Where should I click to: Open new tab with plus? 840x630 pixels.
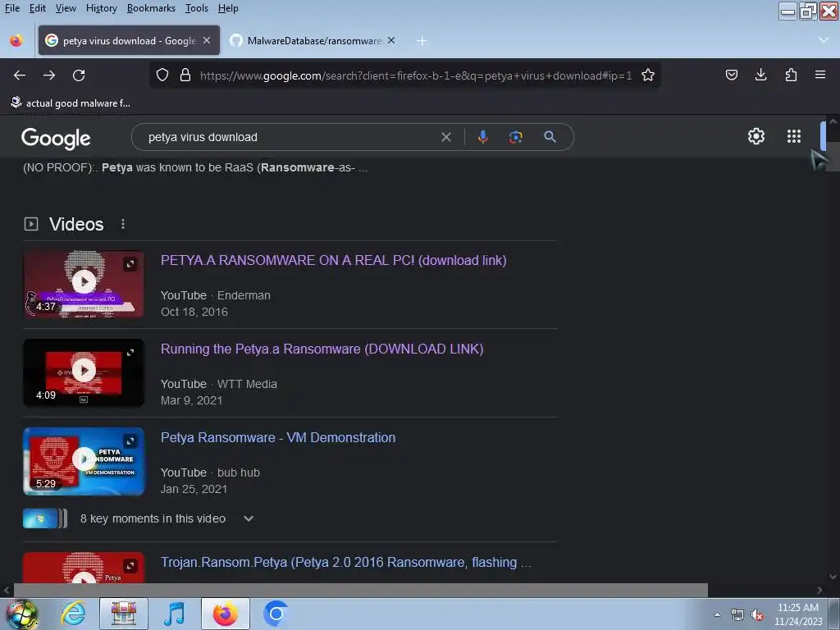click(x=422, y=41)
